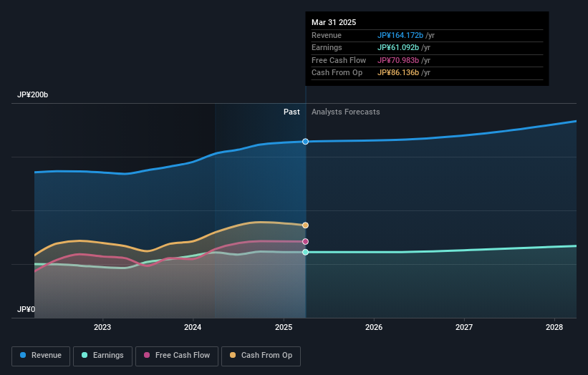Screen dimensions: 588x375
Task: Toggle the Free Cash Flow legend button
Action: point(177,356)
